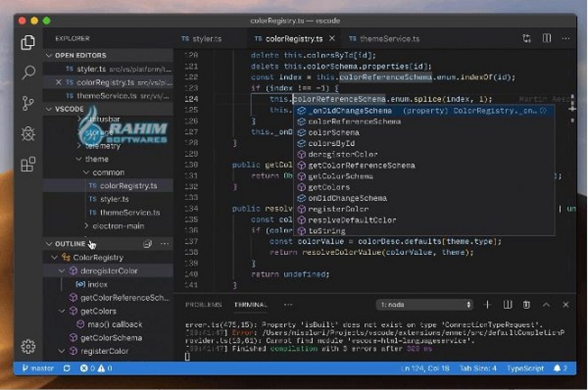Click the master branch in the status bar
Screen dimensions: 588x390
pyautogui.click(x=40, y=368)
